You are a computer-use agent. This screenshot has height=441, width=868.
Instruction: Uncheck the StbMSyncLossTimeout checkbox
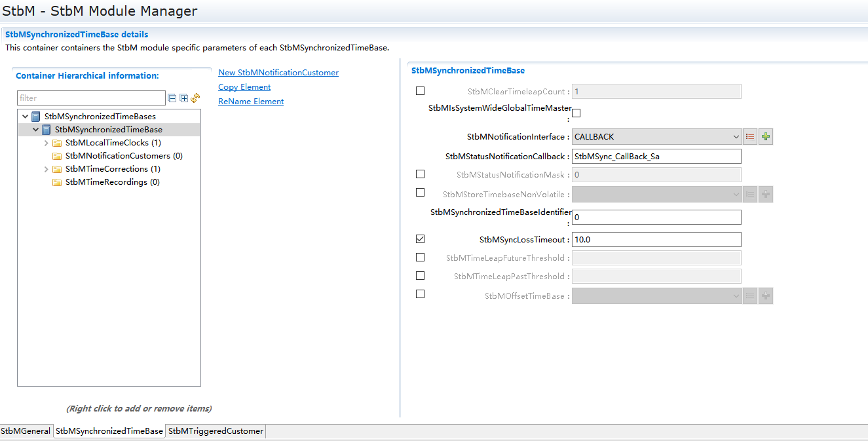(420, 239)
